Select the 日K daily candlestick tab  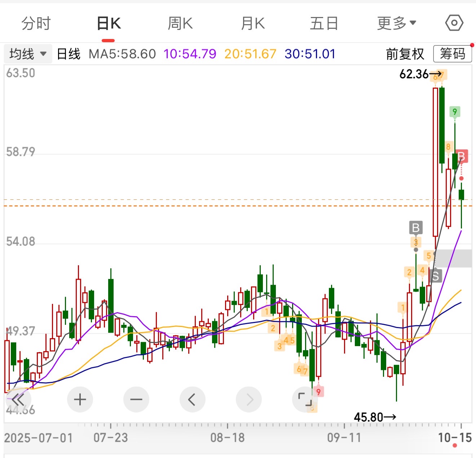[x=109, y=24]
